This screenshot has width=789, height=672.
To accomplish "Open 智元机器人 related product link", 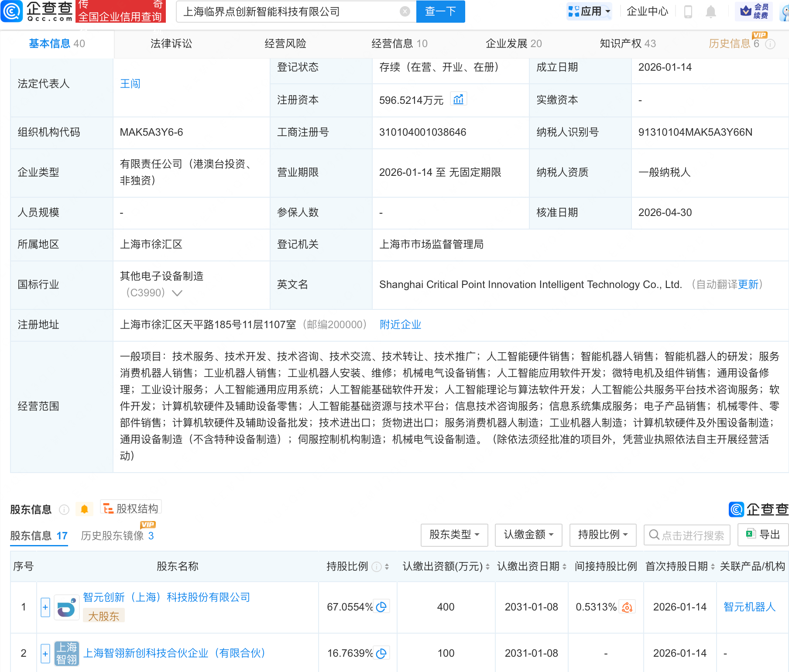I will click(x=749, y=607).
